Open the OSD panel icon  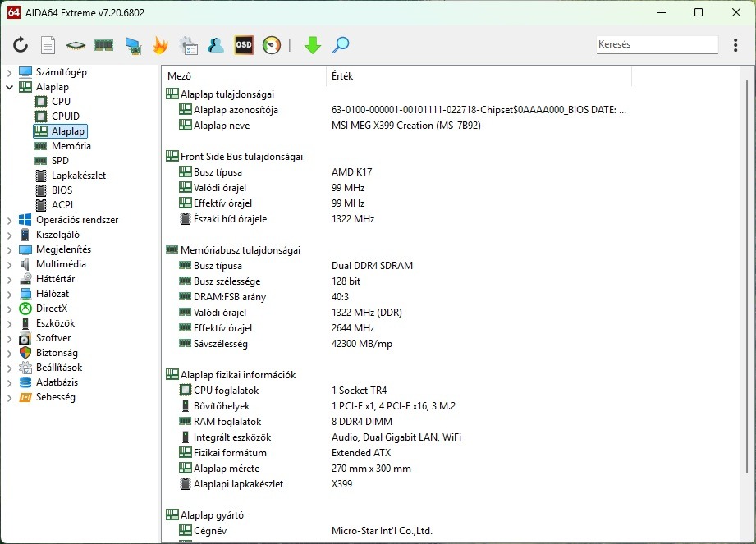(x=244, y=45)
